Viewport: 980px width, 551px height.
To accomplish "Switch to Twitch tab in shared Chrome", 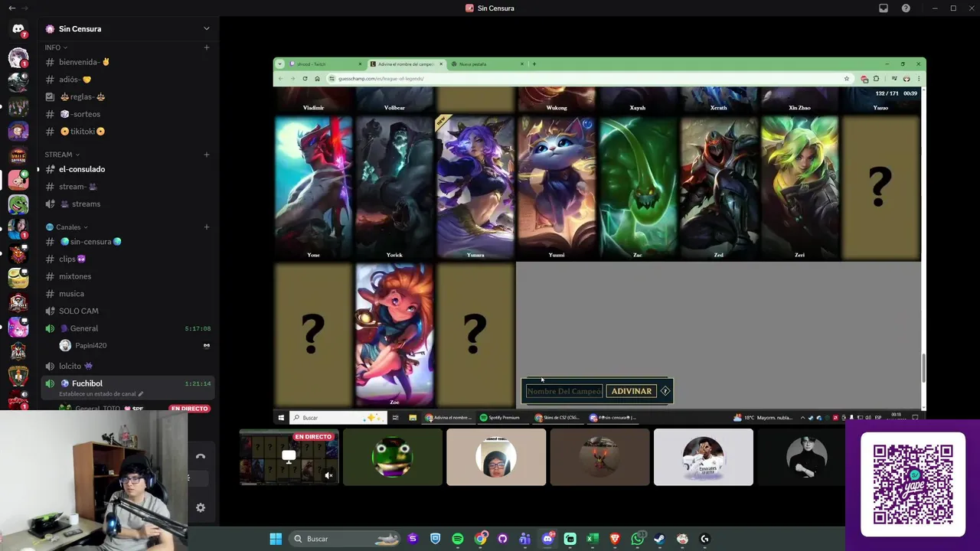I will pos(325,64).
